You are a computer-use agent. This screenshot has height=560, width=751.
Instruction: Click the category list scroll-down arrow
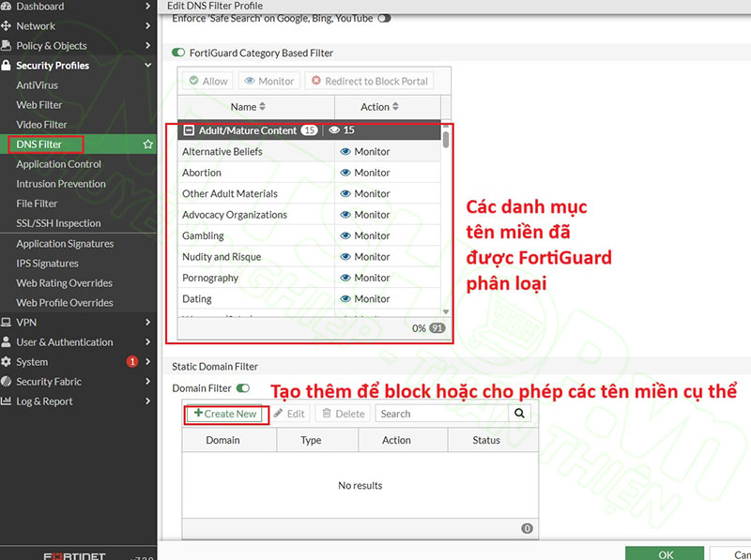click(x=446, y=311)
